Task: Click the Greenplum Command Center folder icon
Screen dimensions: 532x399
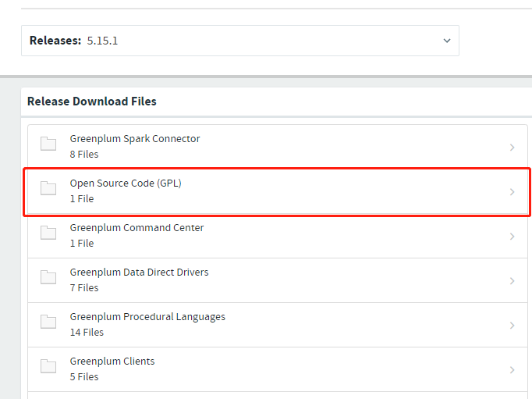Action: pos(48,233)
